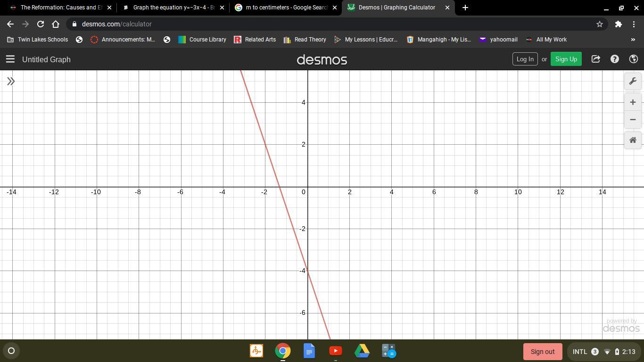Image resolution: width=644 pixels, height=362 pixels.
Task: Open YouTube from the shelf
Action: [x=336, y=351]
